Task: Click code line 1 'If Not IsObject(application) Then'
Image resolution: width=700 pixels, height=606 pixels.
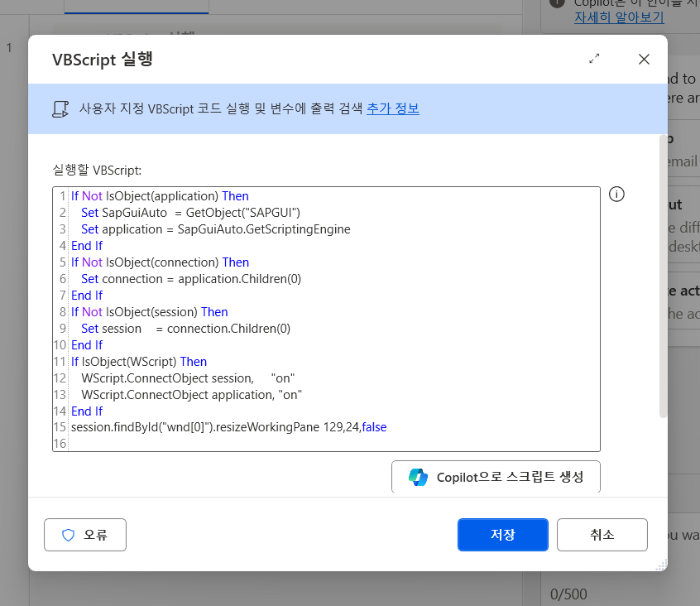Action: pyautogui.click(x=160, y=196)
